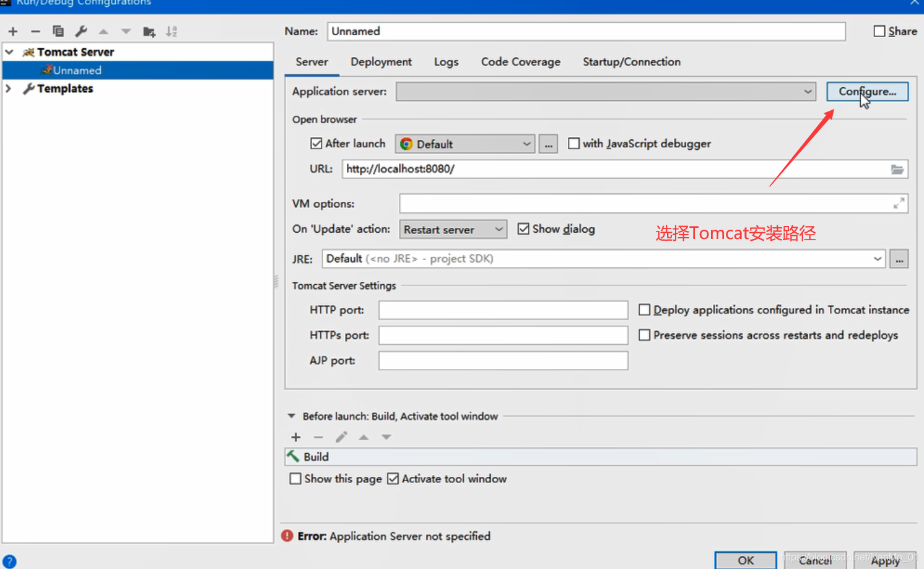
Task: Toggle the Share checkbox
Action: point(879,31)
